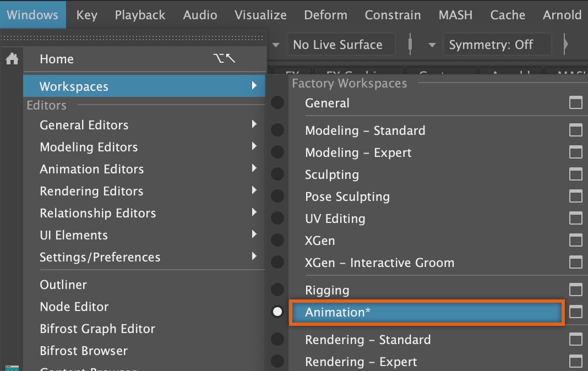Open option box for XGen - Interactive Groom
588x371 pixels.
576,262
